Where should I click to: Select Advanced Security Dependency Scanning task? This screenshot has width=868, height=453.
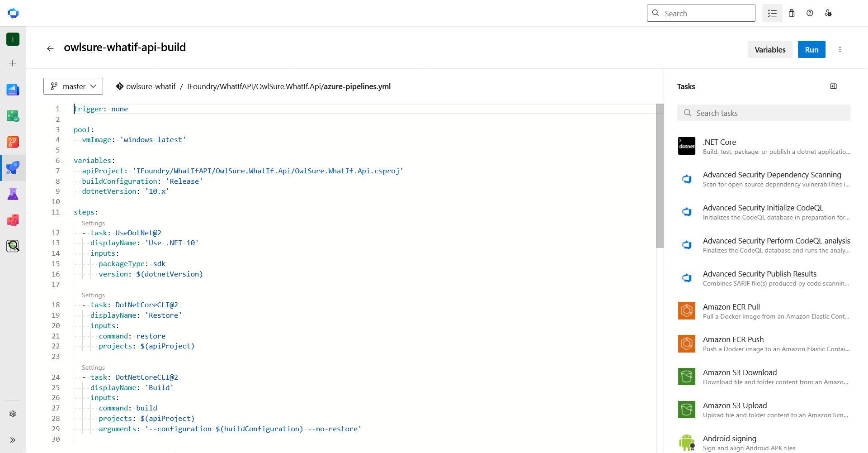[764, 179]
